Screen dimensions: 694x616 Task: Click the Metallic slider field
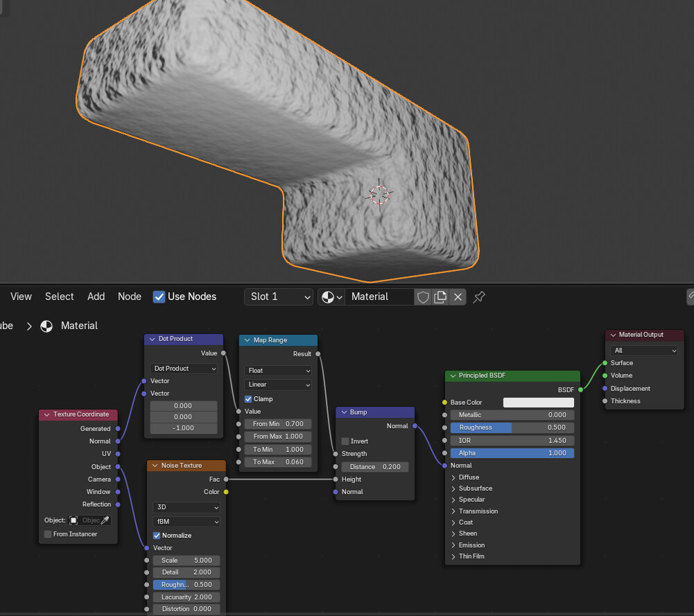pos(512,415)
